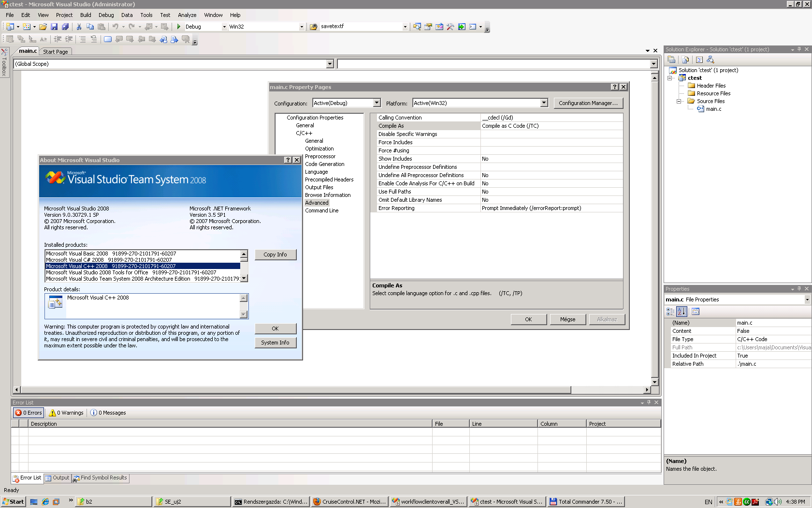Open the savetextf find combo box dropdown
Image resolution: width=812 pixels, height=508 pixels.
(x=405, y=27)
